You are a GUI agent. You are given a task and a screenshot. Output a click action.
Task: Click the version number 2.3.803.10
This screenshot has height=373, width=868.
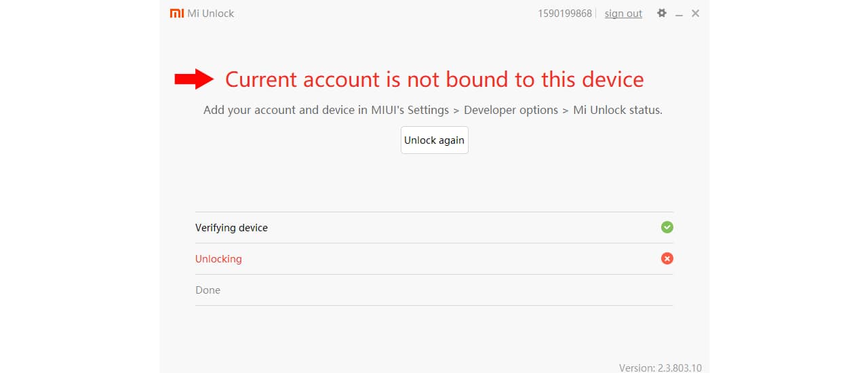(x=679, y=368)
